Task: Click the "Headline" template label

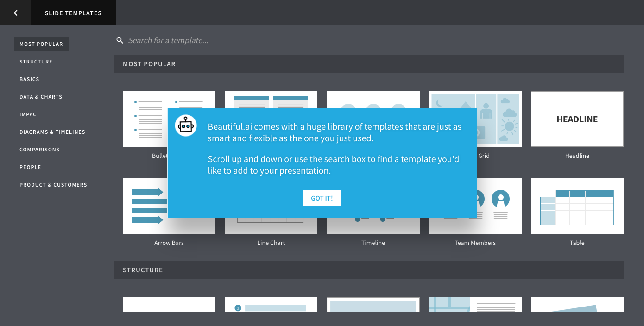Action: pos(577,156)
